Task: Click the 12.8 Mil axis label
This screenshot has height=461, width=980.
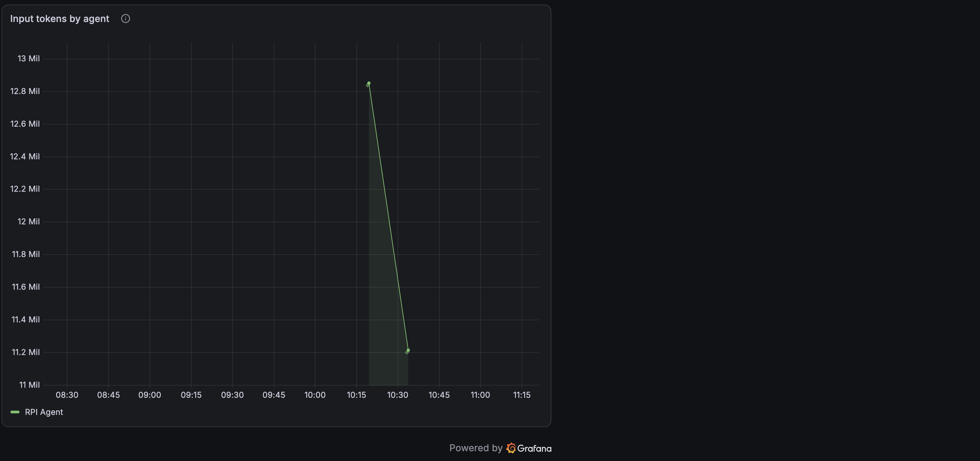Action: (x=25, y=91)
